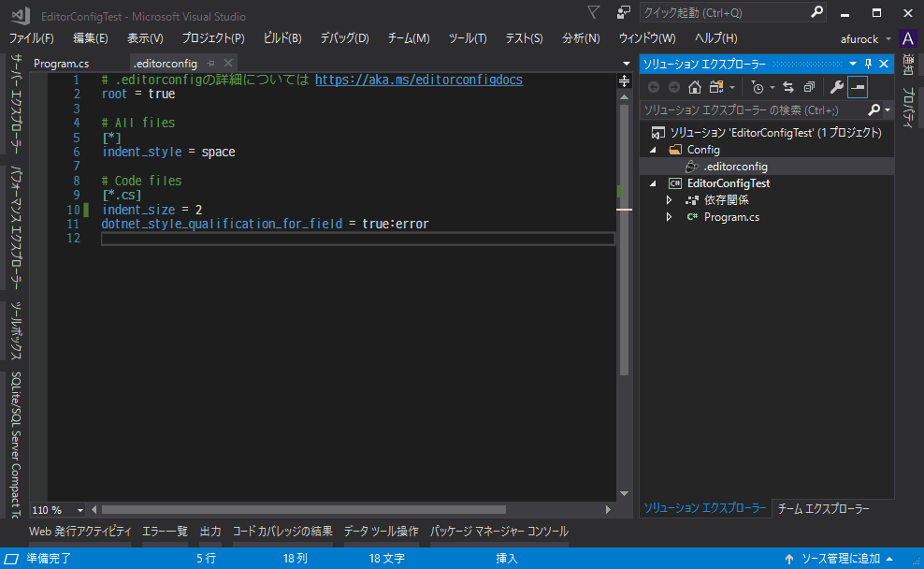924x569 pixels.
Task: Open the 出力 bottom tab
Action: point(210,532)
